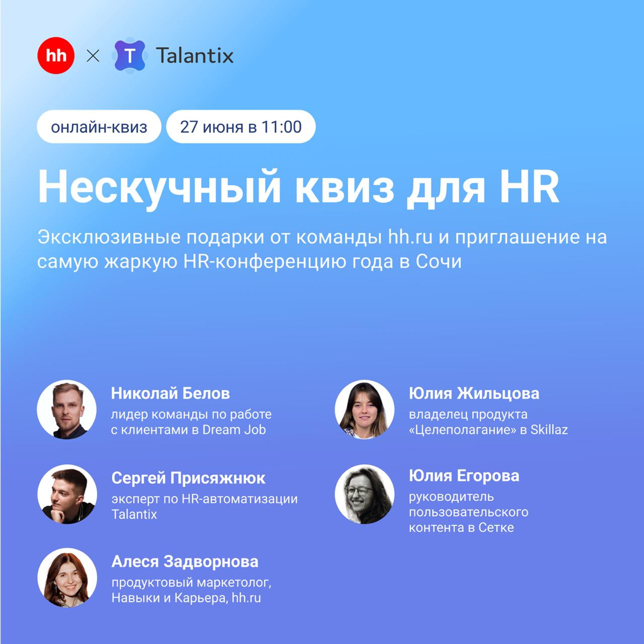Click subtitle line 'Эксклюзивные подарки от команды hh.ru'

(235, 237)
